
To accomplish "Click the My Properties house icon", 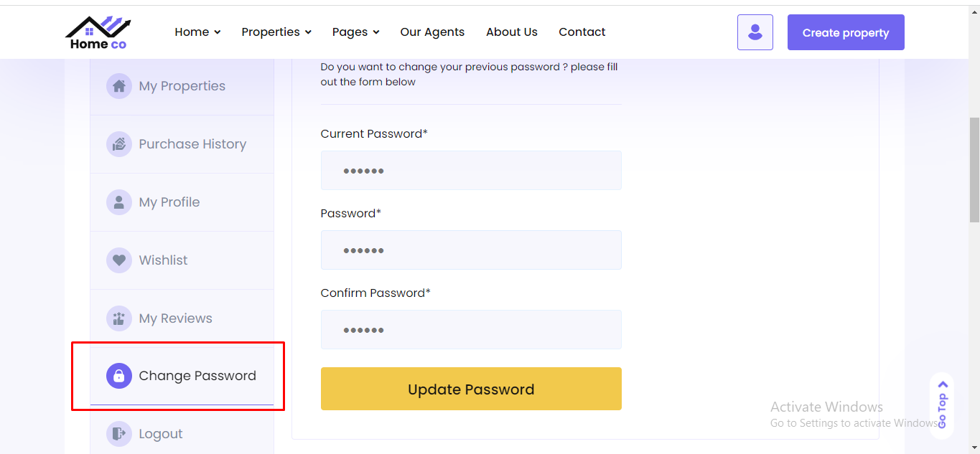I will (x=119, y=86).
